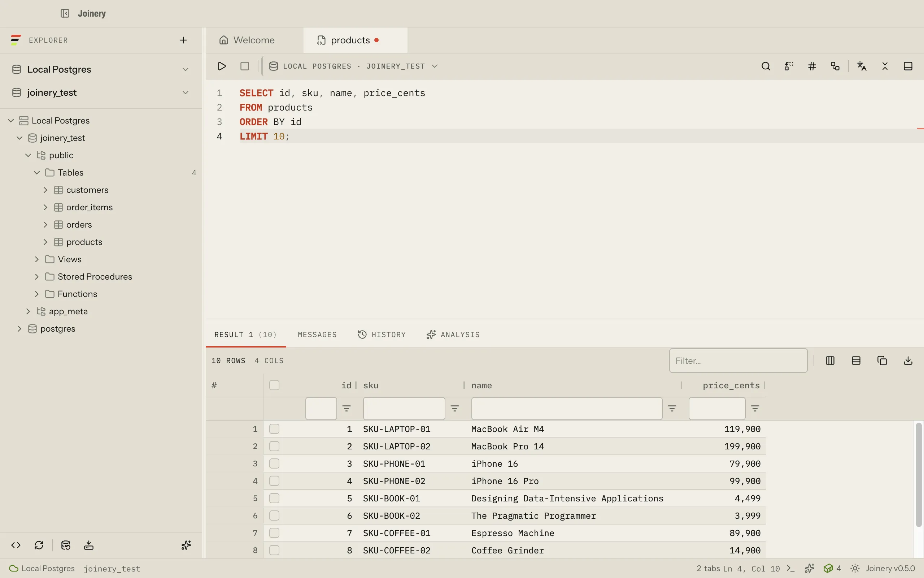
Task: Sort by price_cents column header
Action: click(x=731, y=385)
